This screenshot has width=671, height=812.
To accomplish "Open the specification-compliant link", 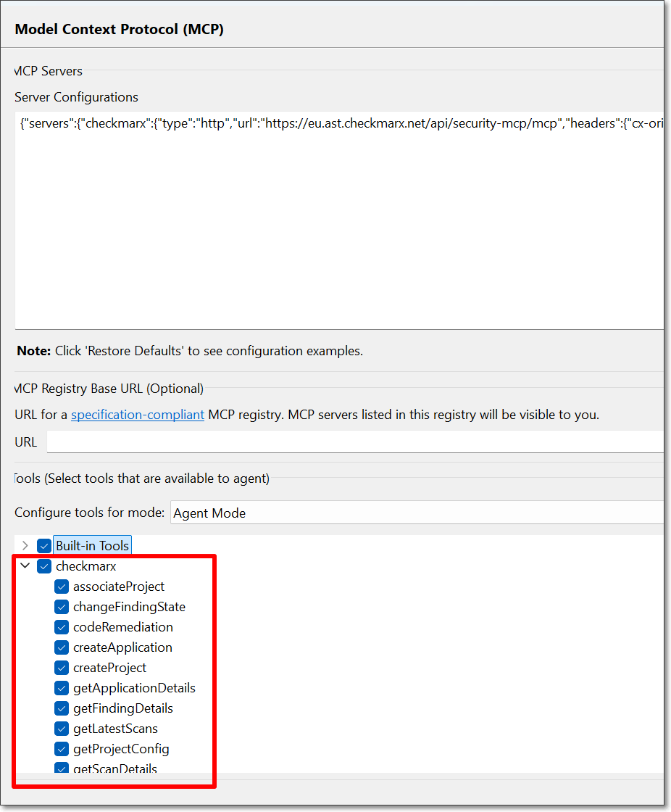I will pos(138,415).
